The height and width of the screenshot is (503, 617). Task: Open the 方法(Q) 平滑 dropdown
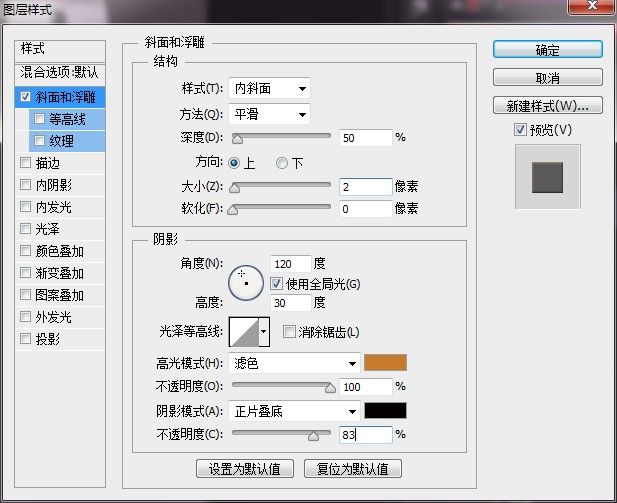[x=269, y=114]
